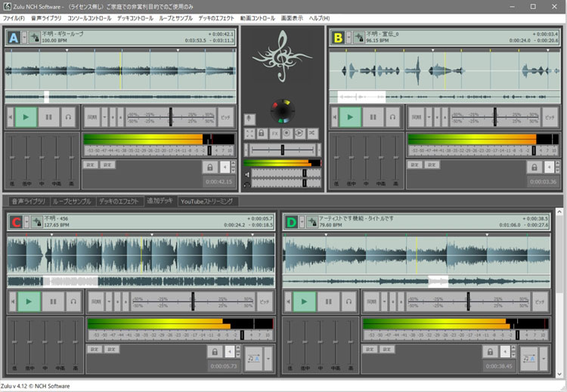Click the deck A loop beat count field

[225, 167]
